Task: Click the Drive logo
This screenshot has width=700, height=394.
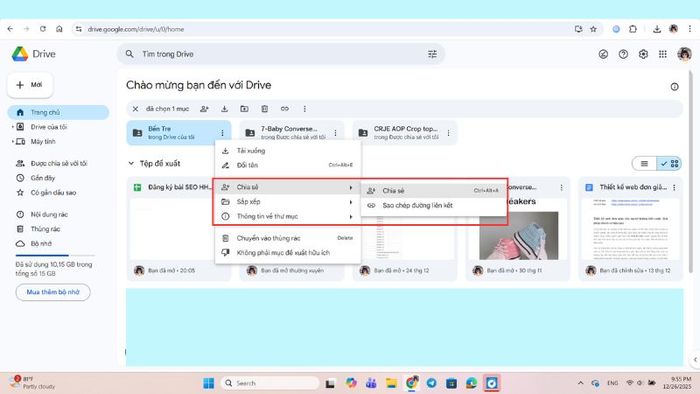Action: 33,54
